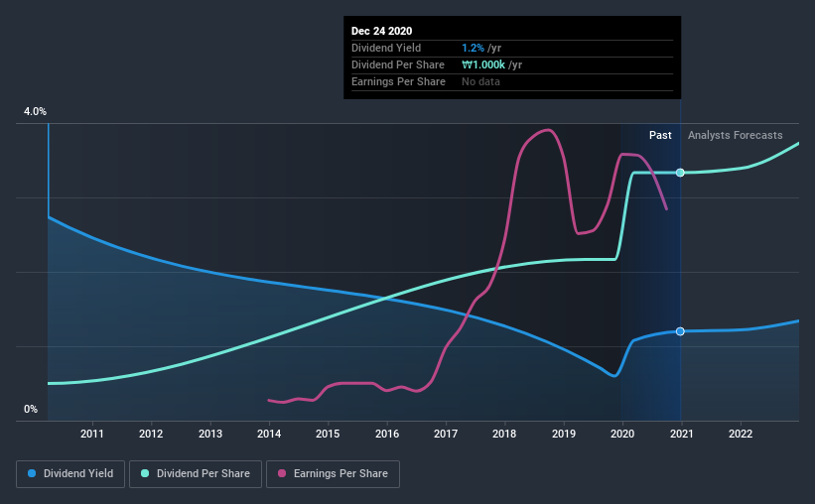Click the ₩1.000k dividend per share value
This screenshot has width=815, height=504.
[x=483, y=64]
